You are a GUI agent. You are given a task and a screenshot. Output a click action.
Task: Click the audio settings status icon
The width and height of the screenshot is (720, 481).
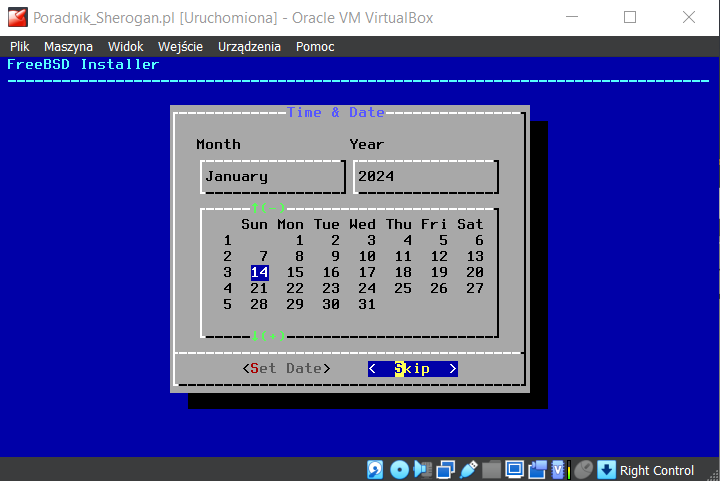(422, 470)
